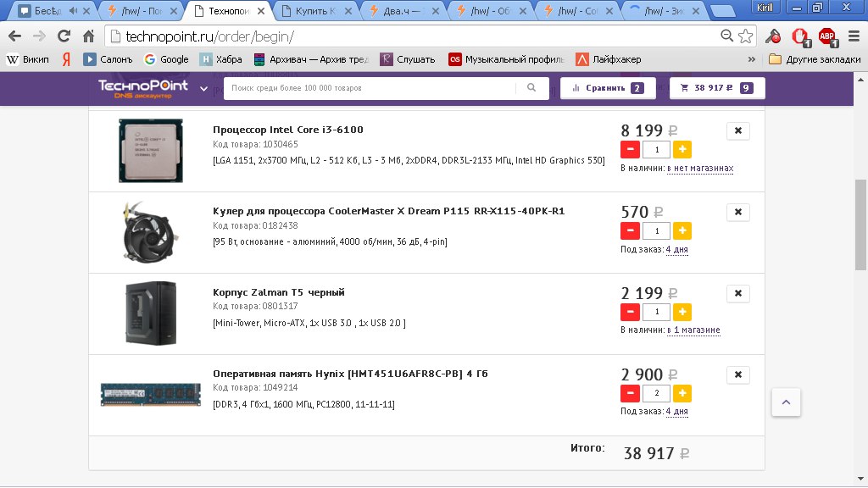Decrease quantity of Zalman T5 case
868x488 pixels.
click(630, 312)
